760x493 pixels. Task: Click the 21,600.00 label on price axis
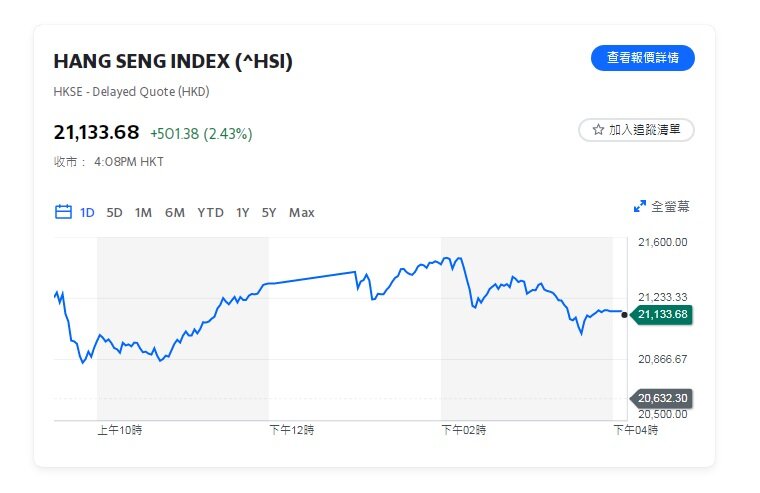[x=662, y=242]
